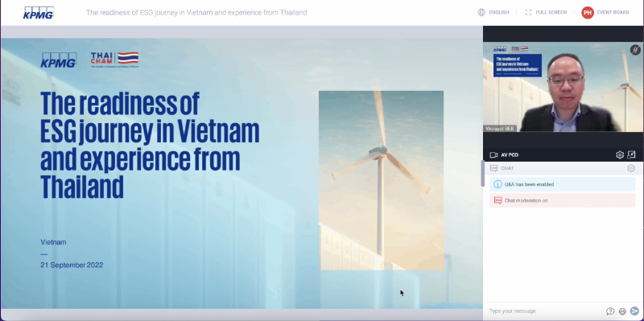This screenshot has height=321, width=644.
Task: Click the CHAT label
Action: (507, 168)
